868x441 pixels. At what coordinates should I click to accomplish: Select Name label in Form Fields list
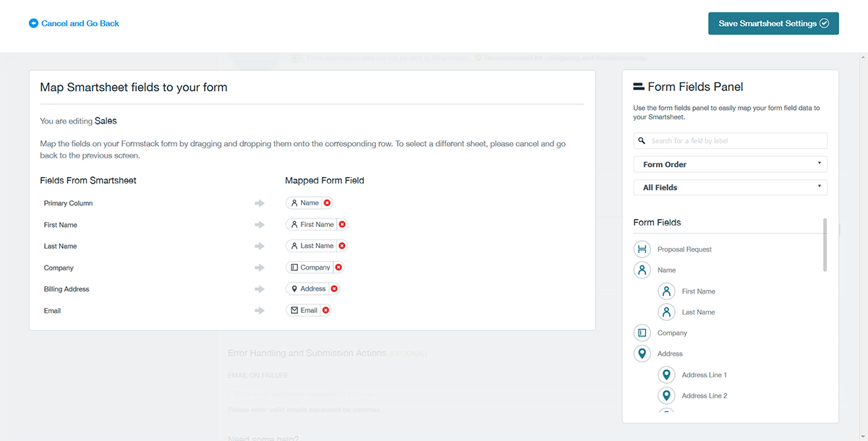(667, 270)
